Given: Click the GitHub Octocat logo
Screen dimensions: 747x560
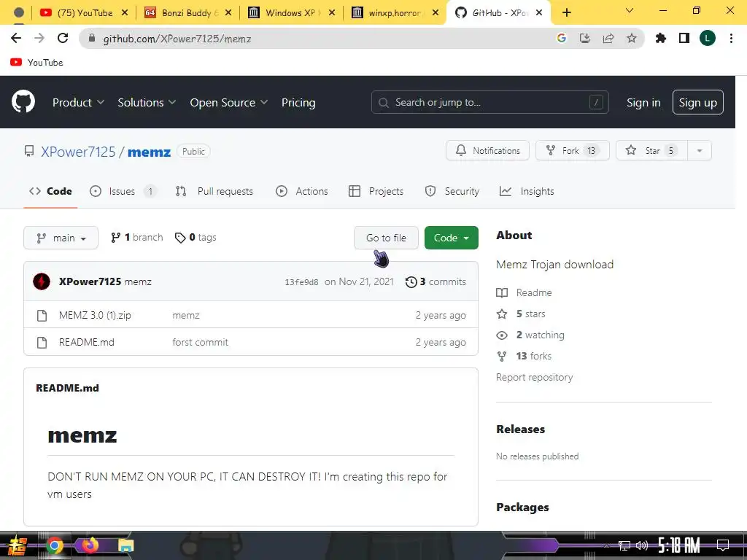Looking at the screenshot, I should pos(23,101).
